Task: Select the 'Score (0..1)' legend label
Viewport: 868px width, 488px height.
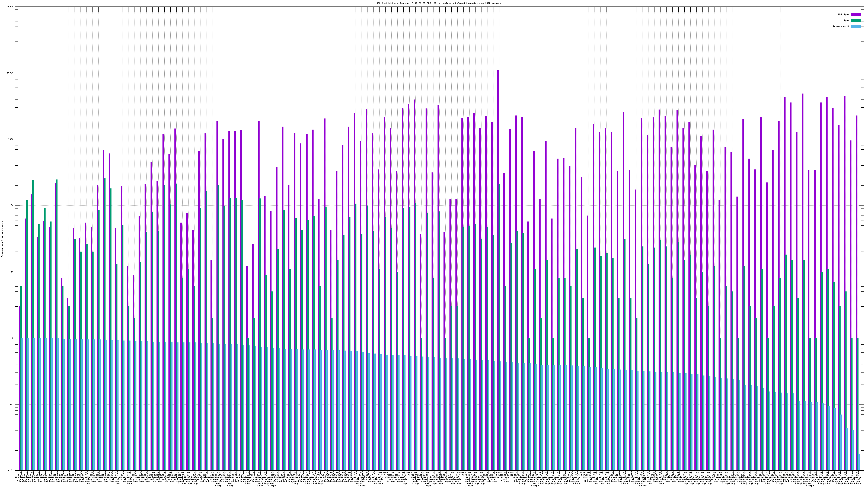Action: click(x=841, y=26)
